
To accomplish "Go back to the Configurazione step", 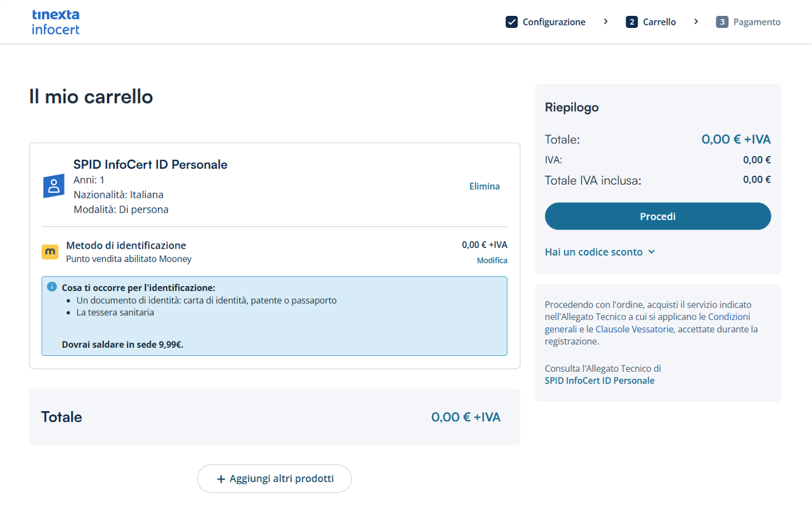I will [554, 22].
